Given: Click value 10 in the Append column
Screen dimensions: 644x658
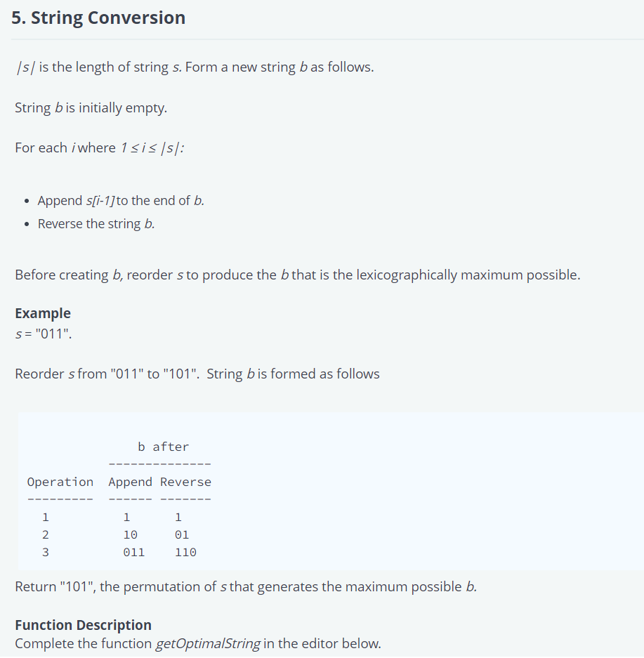Looking at the screenshot, I should pos(130,534).
